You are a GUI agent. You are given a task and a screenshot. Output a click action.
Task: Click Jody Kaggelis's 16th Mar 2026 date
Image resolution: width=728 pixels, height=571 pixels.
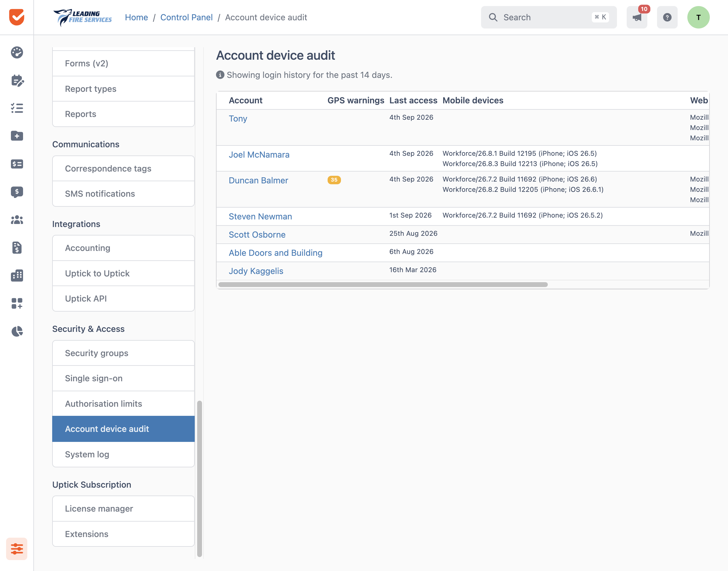coord(413,270)
